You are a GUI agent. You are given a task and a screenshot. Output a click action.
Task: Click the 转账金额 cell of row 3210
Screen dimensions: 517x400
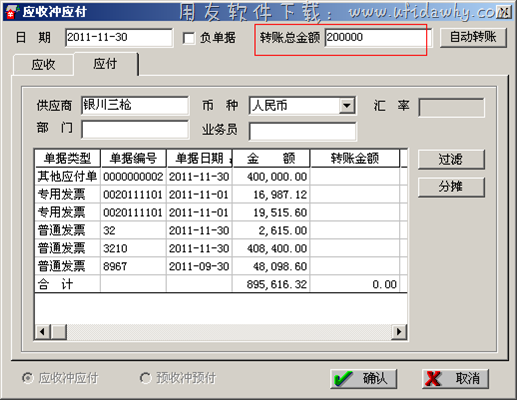pyautogui.click(x=355, y=248)
